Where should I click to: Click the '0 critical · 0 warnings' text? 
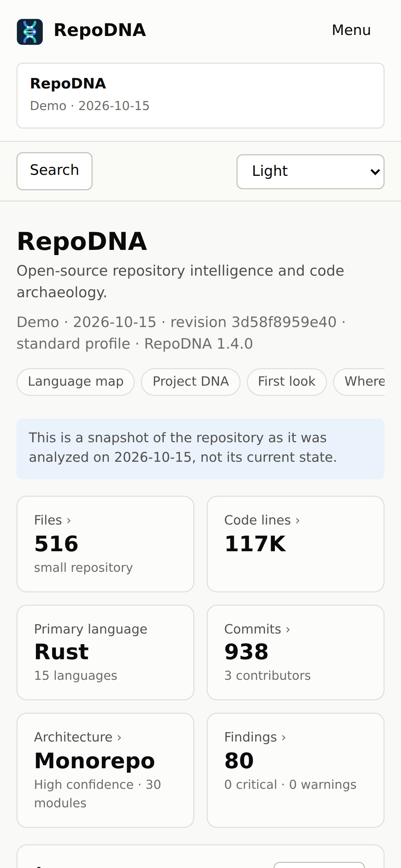coord(290,785)
